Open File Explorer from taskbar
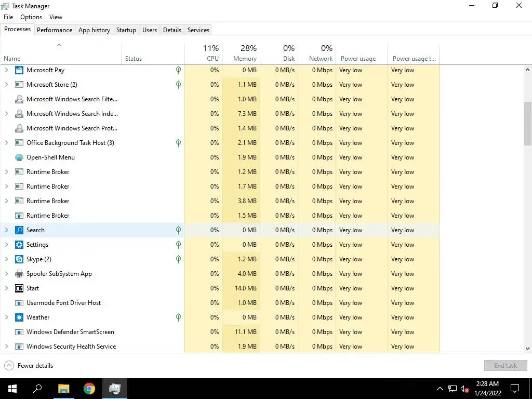 [x=63, y=389]
